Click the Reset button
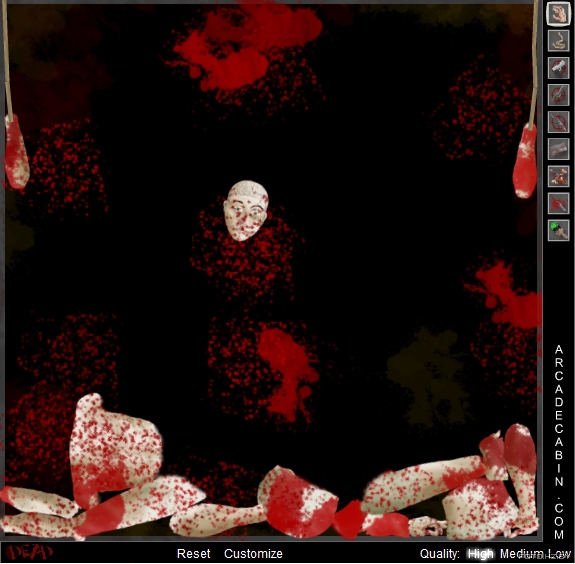This screenshot has height=564, width=575. pyautogui.click(x=194, y=554)
